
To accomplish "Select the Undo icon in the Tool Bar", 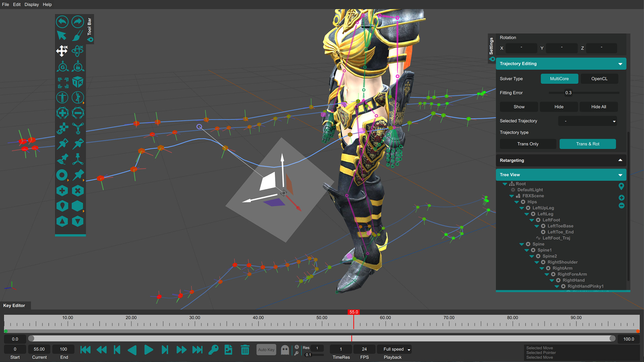I will [62, 21].
